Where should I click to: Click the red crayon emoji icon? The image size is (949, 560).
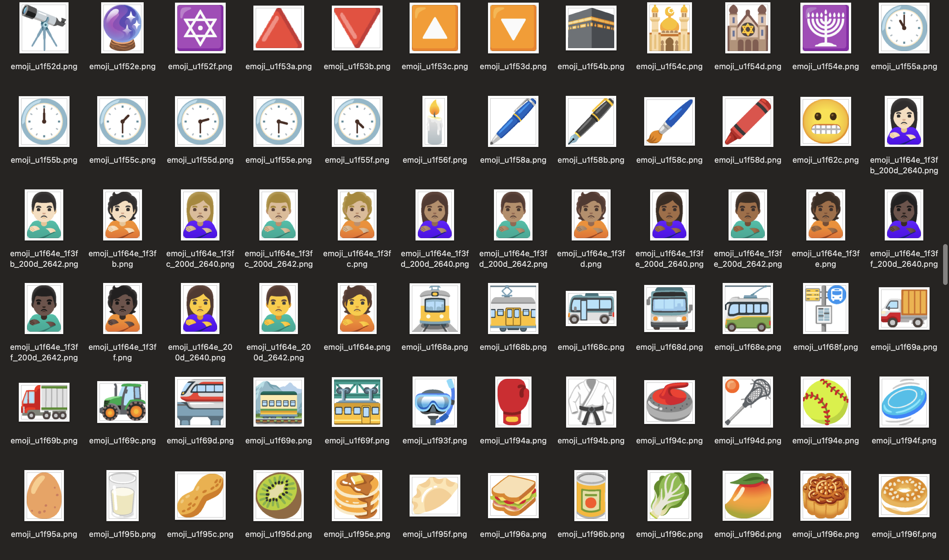pos(747,121)
